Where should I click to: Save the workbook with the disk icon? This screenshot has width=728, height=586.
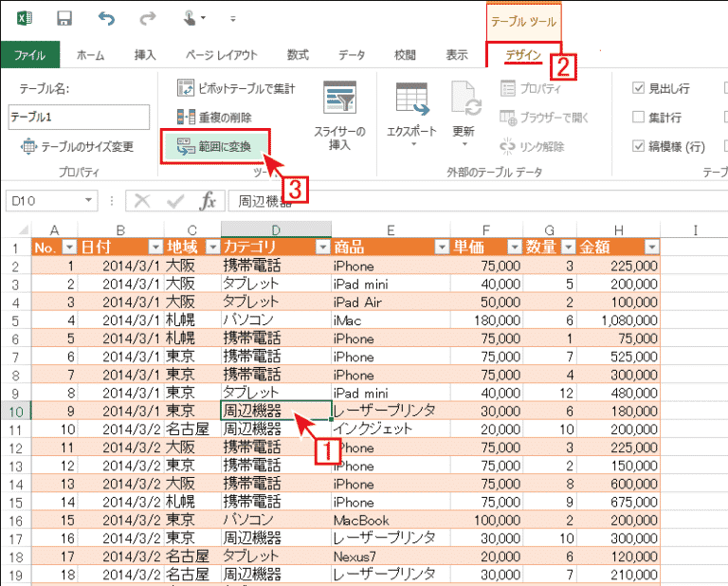click(64, 19)
